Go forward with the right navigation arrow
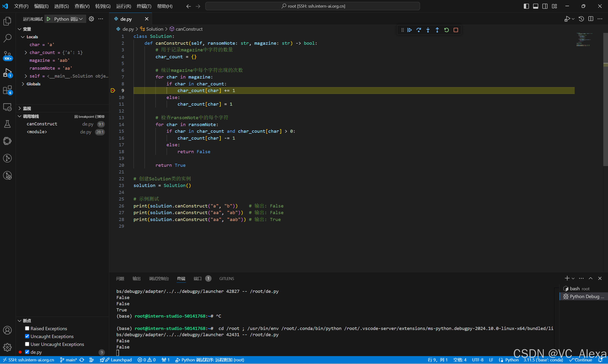The width and height of the screenshot is (608, 364). (198, 6)
